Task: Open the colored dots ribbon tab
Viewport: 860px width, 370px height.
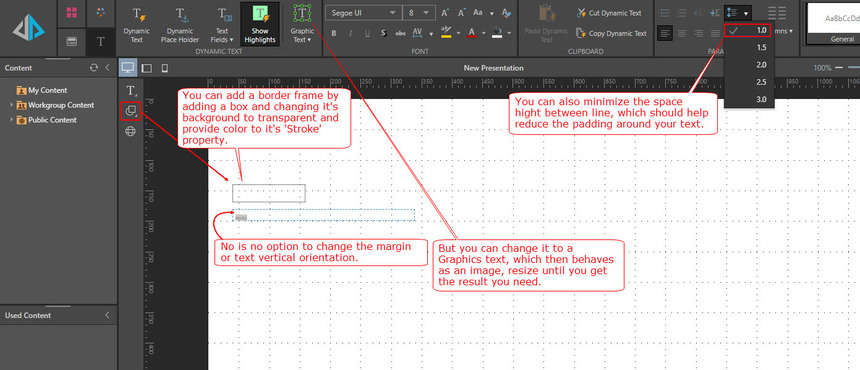Action: (100, 12)
